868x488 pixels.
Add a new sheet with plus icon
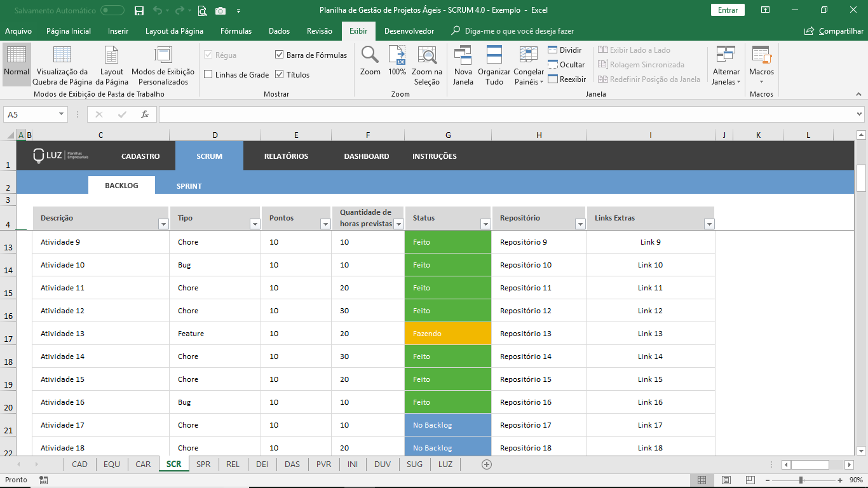[x=487, y=464]
